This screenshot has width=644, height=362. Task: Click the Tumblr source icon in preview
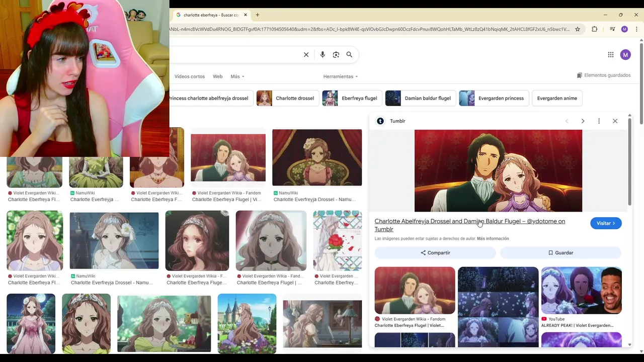tap(380, 121)
